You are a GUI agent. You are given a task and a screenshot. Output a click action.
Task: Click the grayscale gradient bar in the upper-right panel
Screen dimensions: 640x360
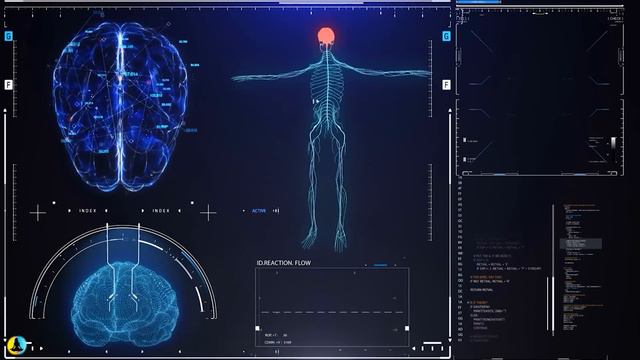coord(613,143)
